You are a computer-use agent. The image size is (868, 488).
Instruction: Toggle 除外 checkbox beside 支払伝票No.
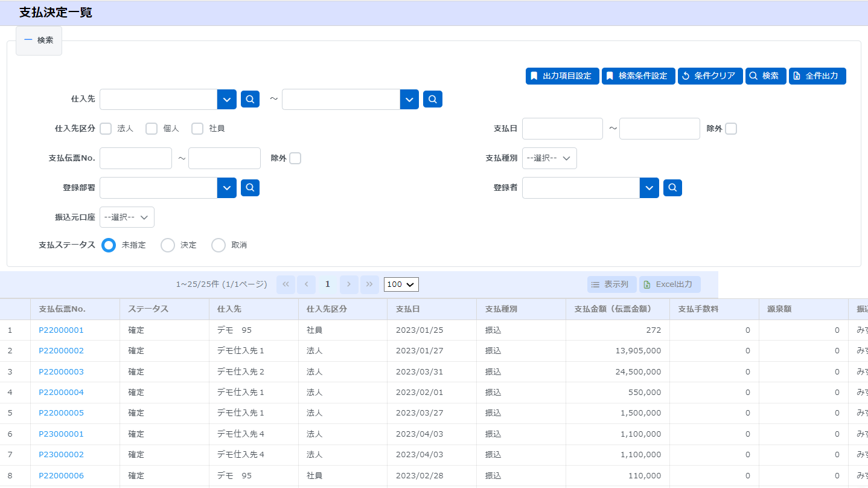295,158
